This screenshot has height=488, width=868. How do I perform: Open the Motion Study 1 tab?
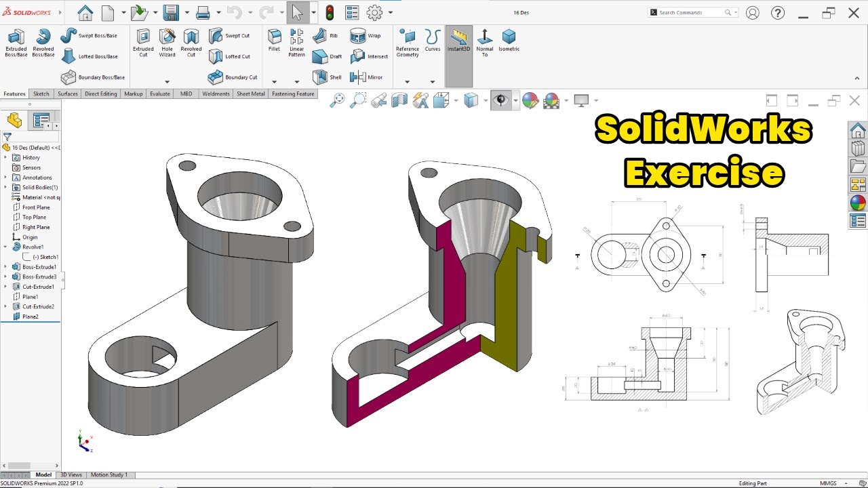tap(109, 475)
